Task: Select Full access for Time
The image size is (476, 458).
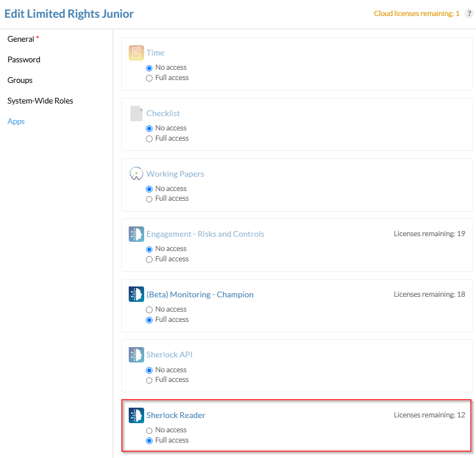Action: coord(149,78)
